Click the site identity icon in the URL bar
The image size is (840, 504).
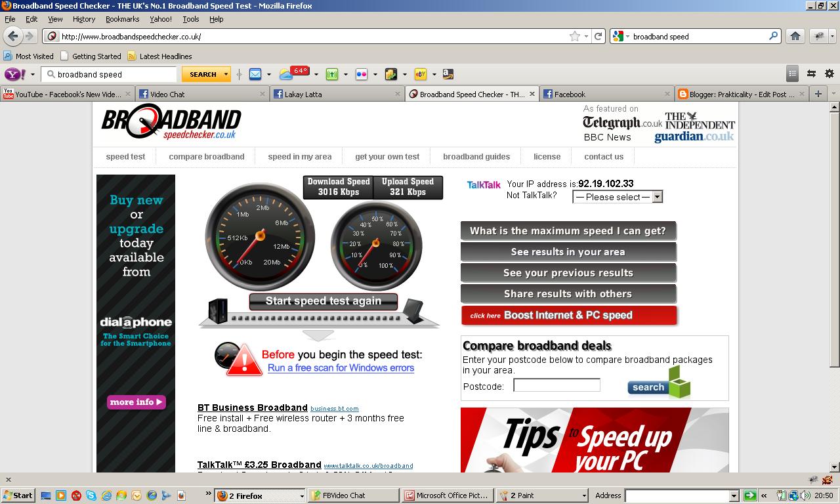(52, 36)
